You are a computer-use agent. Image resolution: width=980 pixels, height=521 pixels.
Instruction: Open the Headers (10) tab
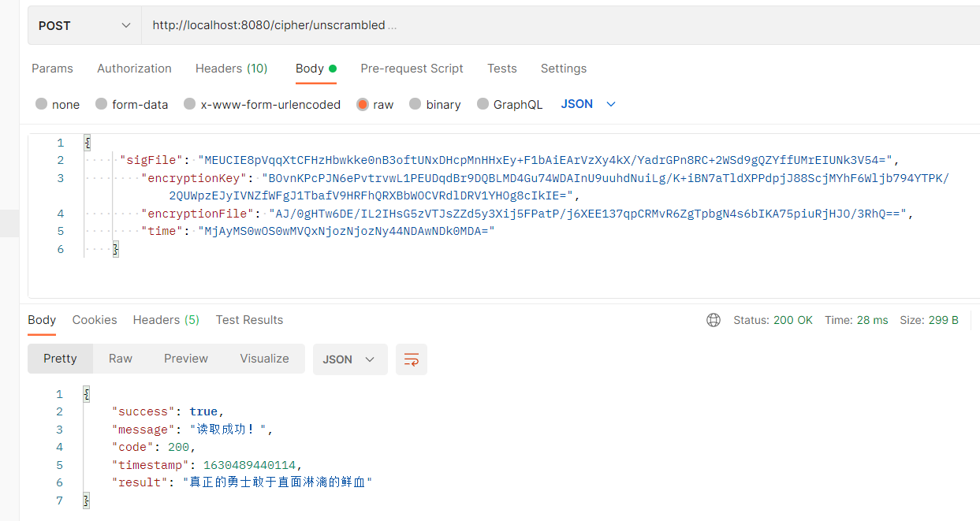coord(231,69)
